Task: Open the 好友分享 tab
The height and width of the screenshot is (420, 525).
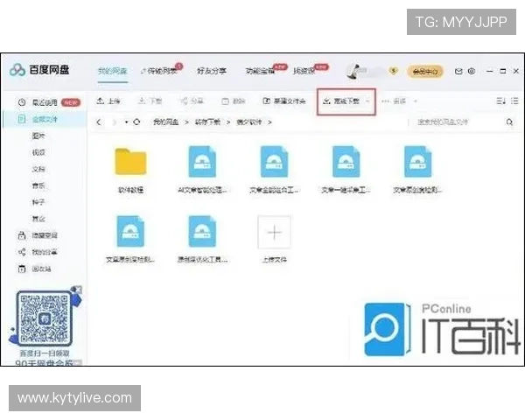Action: (212, 72)
